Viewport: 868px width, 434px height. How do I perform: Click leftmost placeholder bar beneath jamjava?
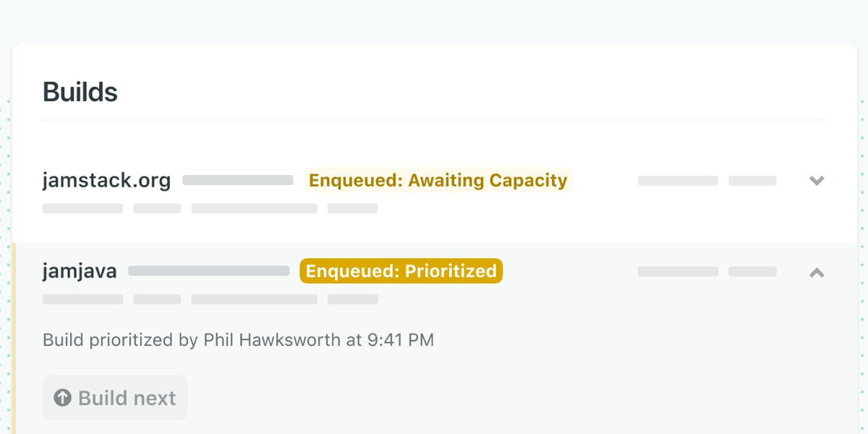(x=82, y=299)
